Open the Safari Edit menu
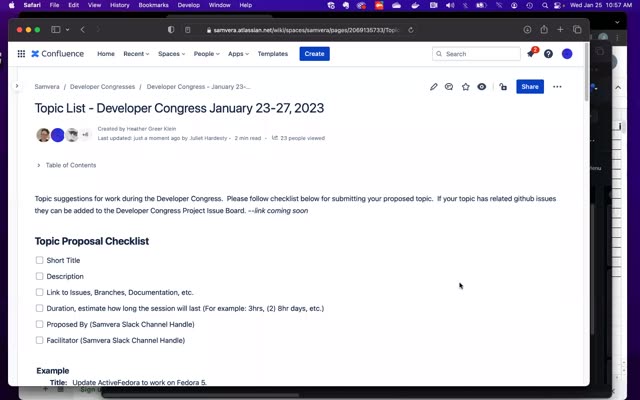The image size is (640, 400). pos(73,5)
